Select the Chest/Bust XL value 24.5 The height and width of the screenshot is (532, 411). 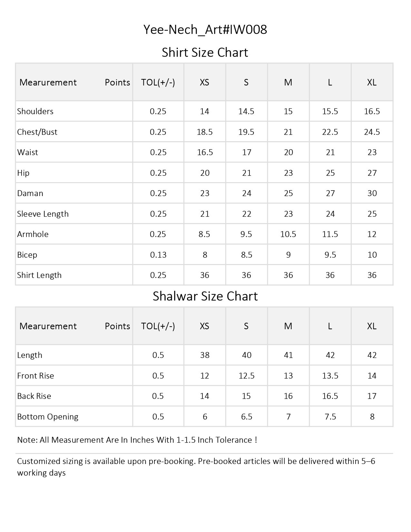coord(372,132)
